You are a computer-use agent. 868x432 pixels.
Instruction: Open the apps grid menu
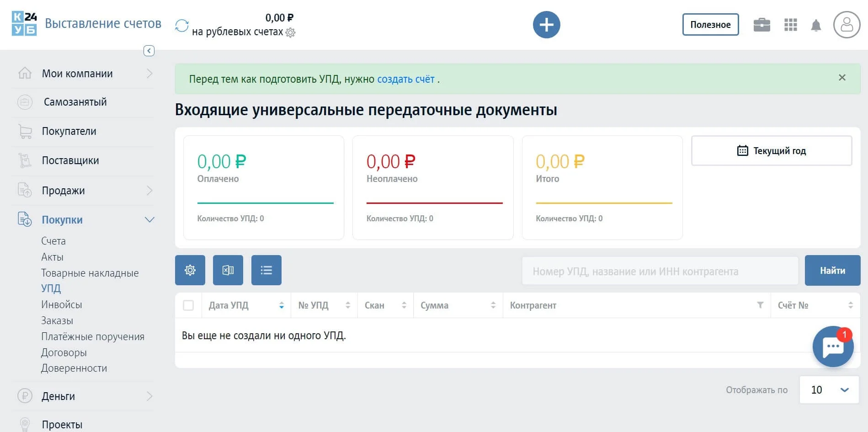point(790,25)
